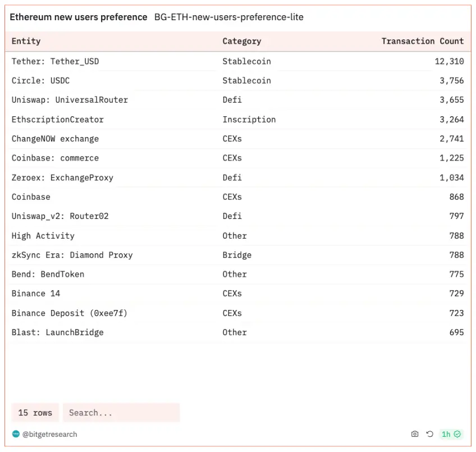This screenshot has height=452, width=476.
Task: Select the Blast: LaunchBridge row
Action: [57, 332]
